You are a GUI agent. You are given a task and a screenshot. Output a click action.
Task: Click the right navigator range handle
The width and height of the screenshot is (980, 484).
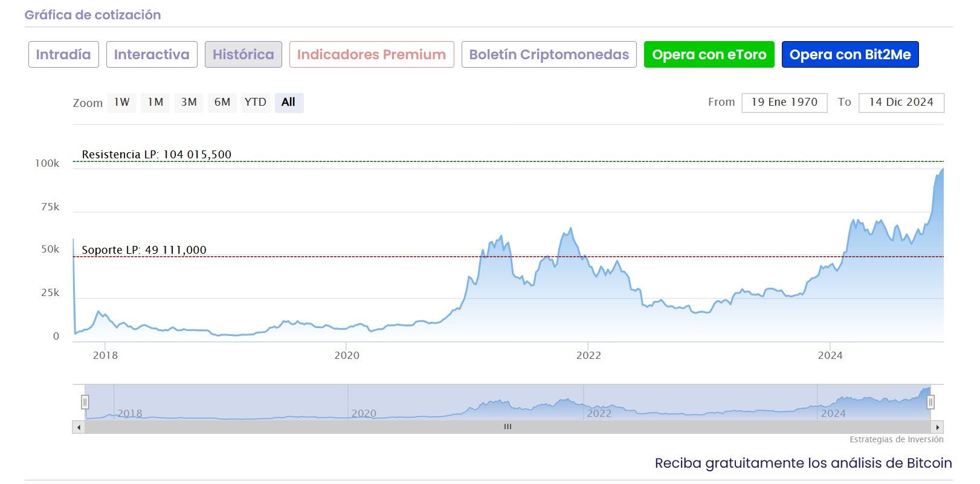[x=930, y=402]
